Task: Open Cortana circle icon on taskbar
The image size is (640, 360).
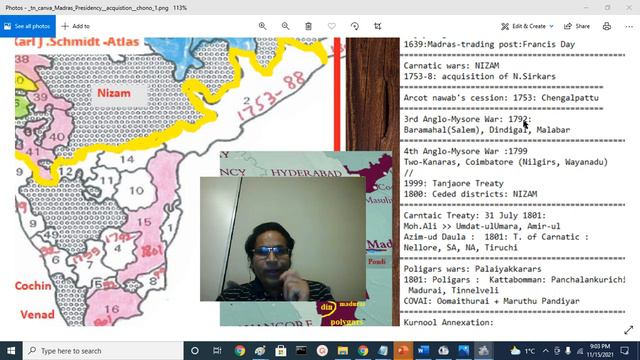Action: [195, 351]
